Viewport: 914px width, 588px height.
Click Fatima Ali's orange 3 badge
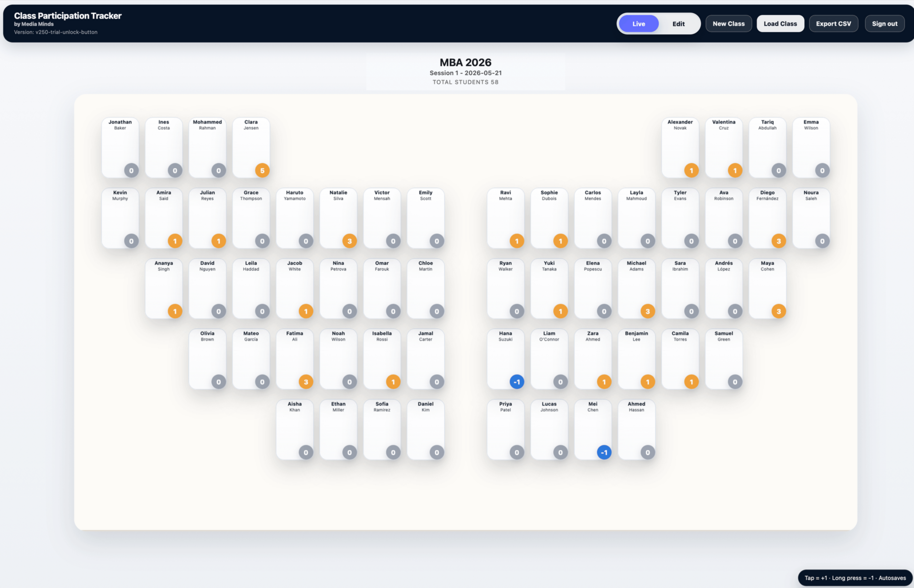[306, 382]
